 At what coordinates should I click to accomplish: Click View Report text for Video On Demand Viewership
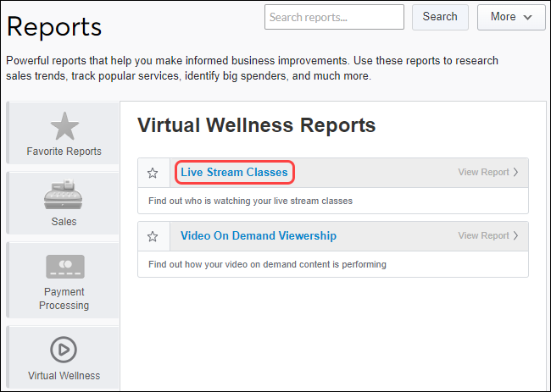(x=483, y=236)
